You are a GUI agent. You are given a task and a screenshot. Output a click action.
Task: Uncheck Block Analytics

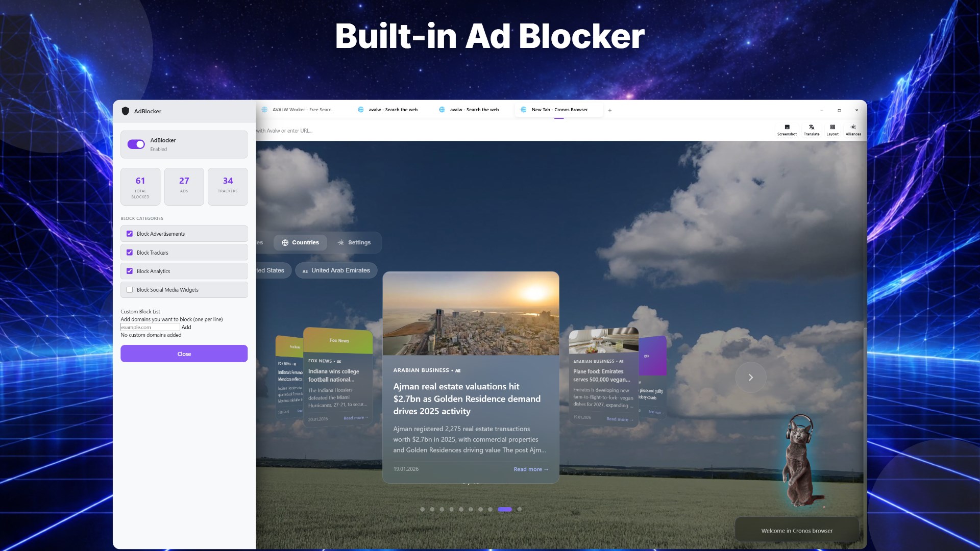[x=130, y=271]
